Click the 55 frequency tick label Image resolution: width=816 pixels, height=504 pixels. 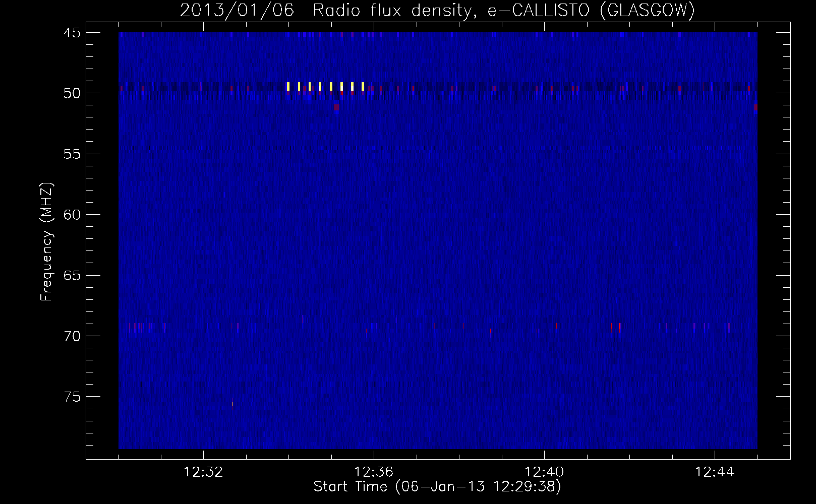tap(72, 154)
